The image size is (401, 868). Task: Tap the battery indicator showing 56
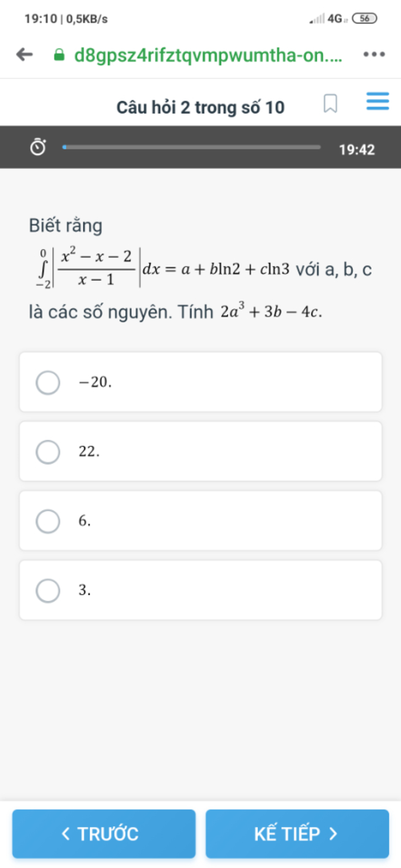point(364,18)
